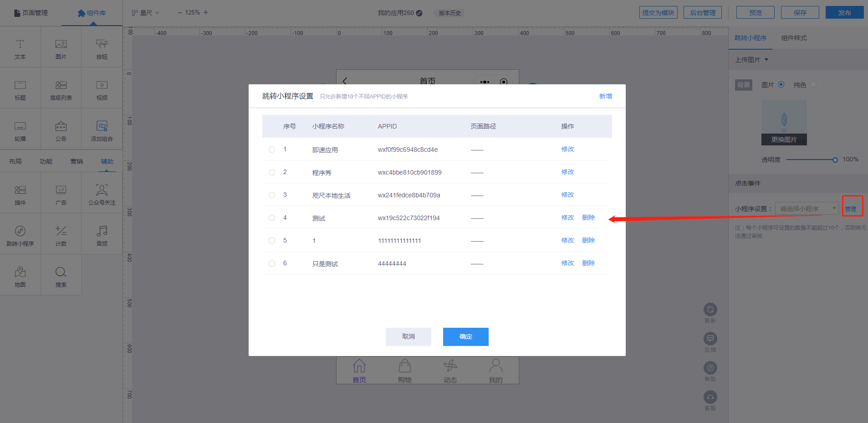Choose 图片 background radio option
This screenshot has width=868, height=423.
click(781, 84)
